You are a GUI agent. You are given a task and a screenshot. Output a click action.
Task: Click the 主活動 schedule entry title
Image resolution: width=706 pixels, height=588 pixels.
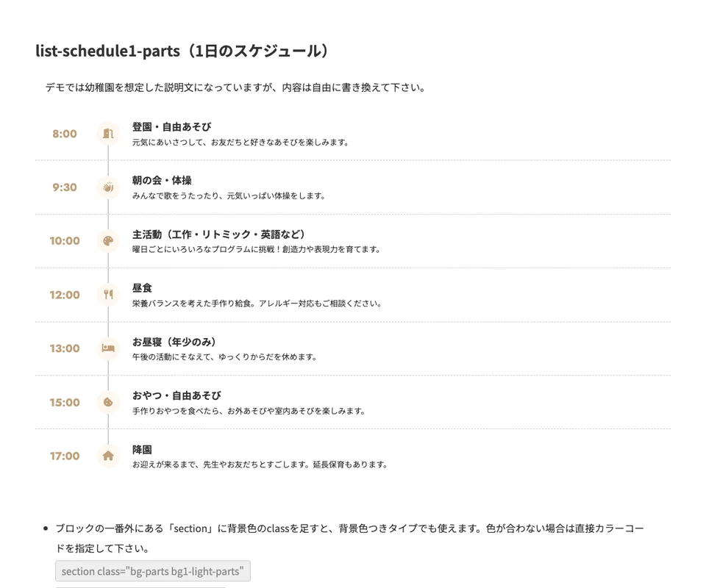pyautogui.click(x=218, y=234)
